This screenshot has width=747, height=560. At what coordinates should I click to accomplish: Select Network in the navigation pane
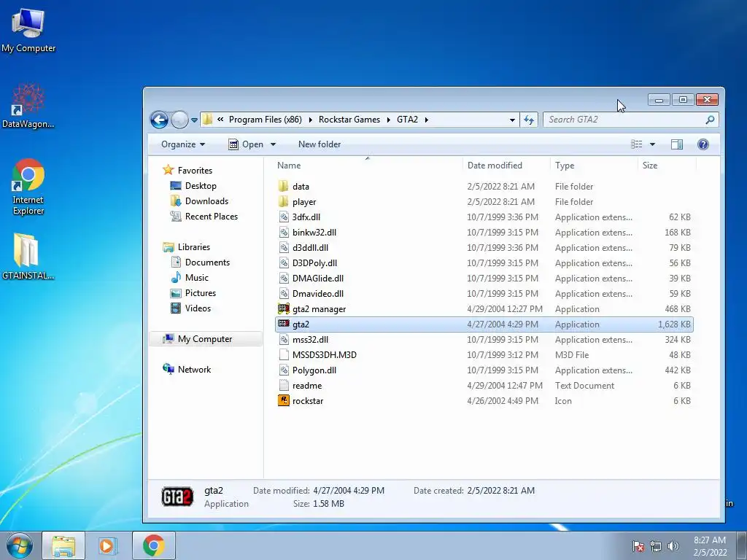click(x=187, y=369)
